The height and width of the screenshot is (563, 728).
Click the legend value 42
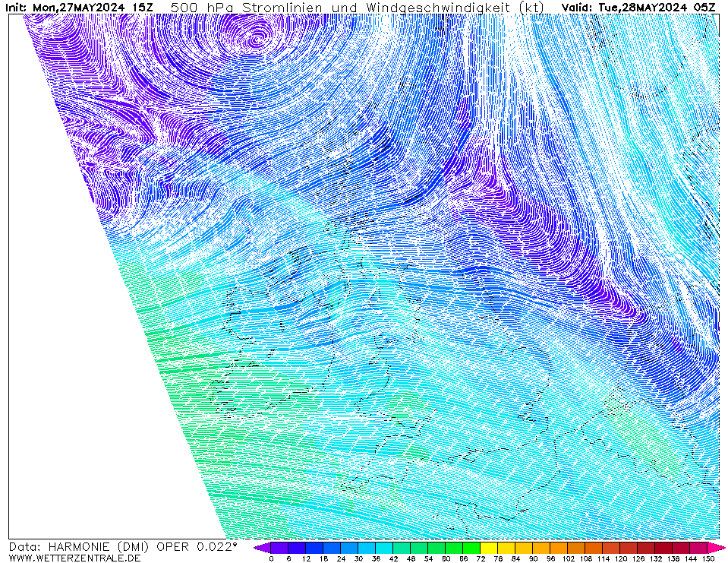(393, 558)
